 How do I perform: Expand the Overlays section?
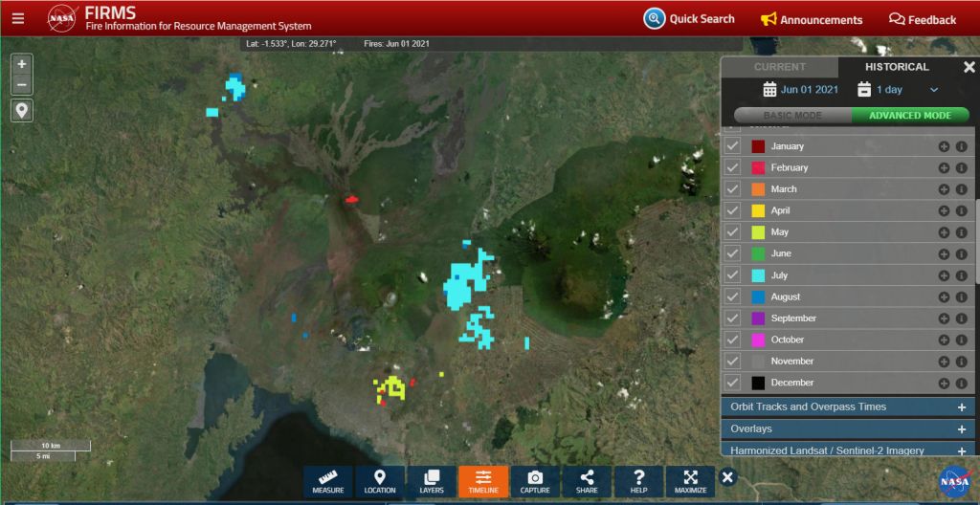(961, 428)
